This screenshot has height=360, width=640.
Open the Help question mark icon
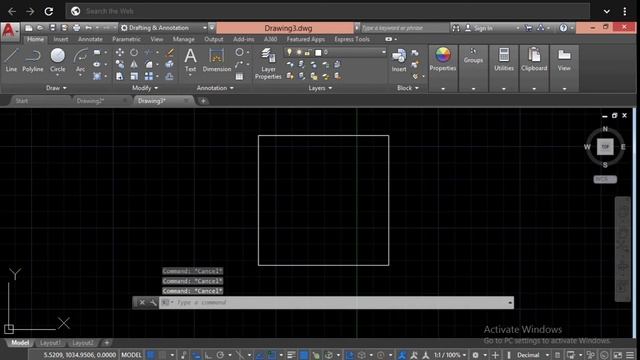[x=563, y=28]
